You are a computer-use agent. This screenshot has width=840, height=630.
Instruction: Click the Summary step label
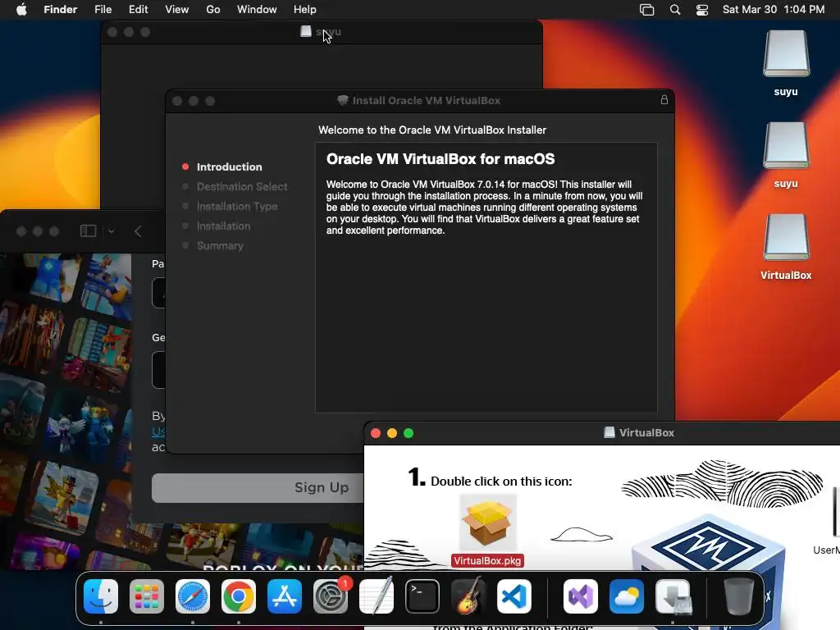coord(220,246)
